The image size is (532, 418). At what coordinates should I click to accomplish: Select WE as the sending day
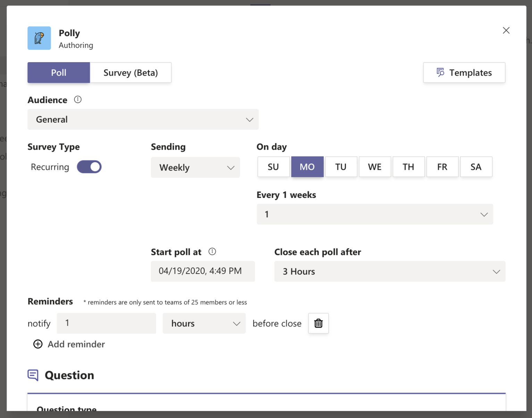375,167
